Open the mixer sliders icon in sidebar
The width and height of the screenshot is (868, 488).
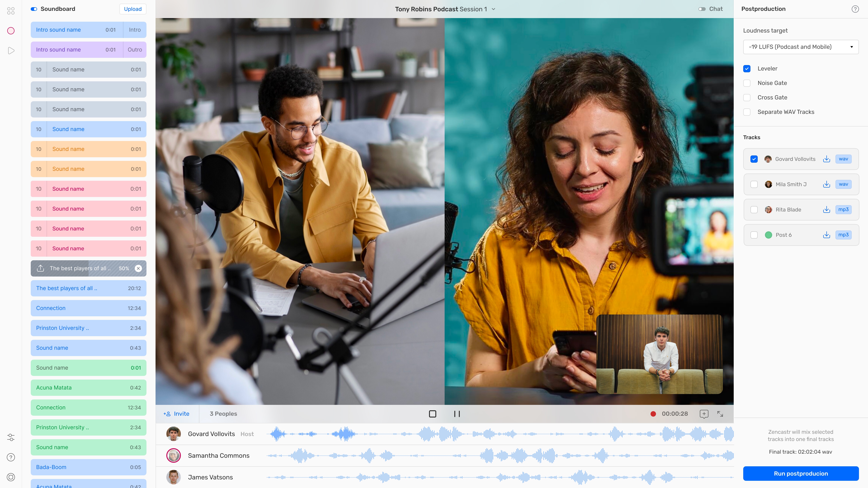click(11, 437)
